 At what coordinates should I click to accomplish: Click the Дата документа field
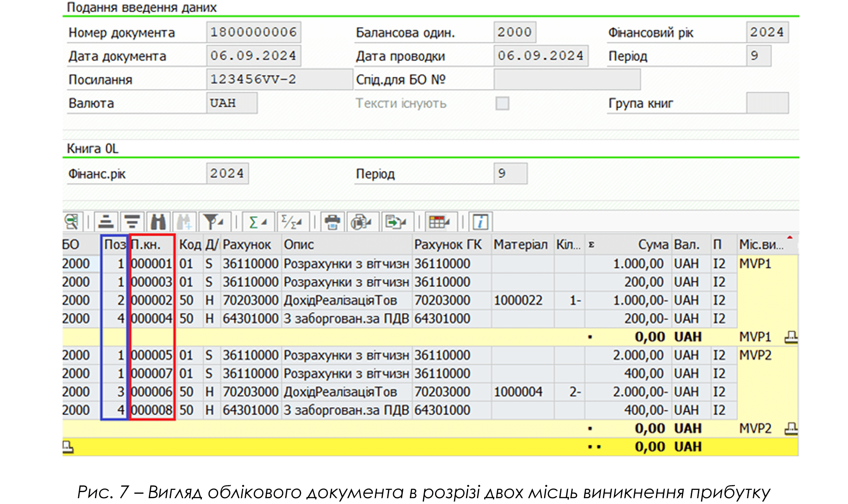[x=254, y=56]
